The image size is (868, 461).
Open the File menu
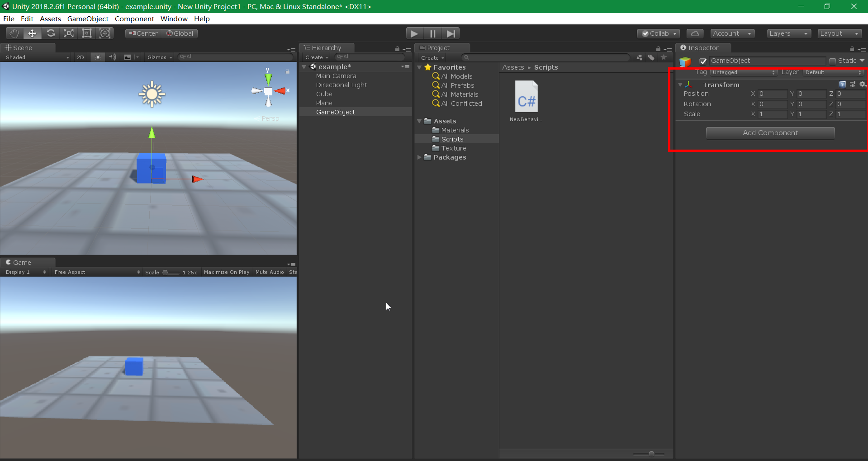(9, 19)
